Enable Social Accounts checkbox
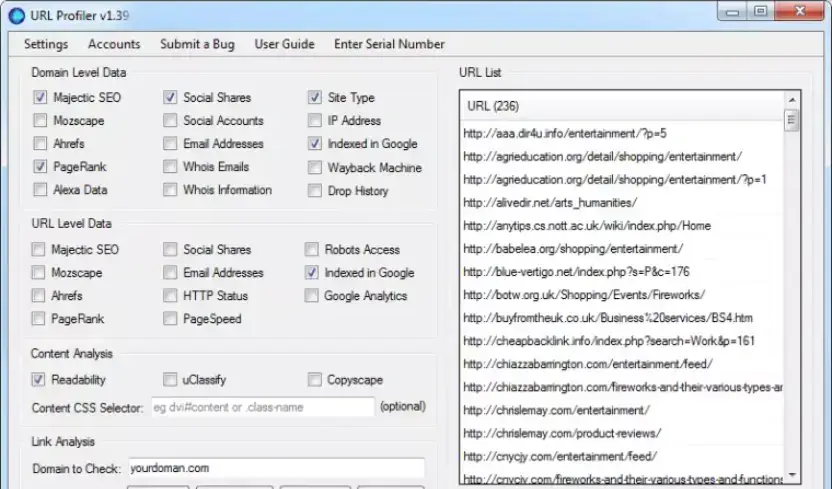The image size is (832, 489). [170, 120]
